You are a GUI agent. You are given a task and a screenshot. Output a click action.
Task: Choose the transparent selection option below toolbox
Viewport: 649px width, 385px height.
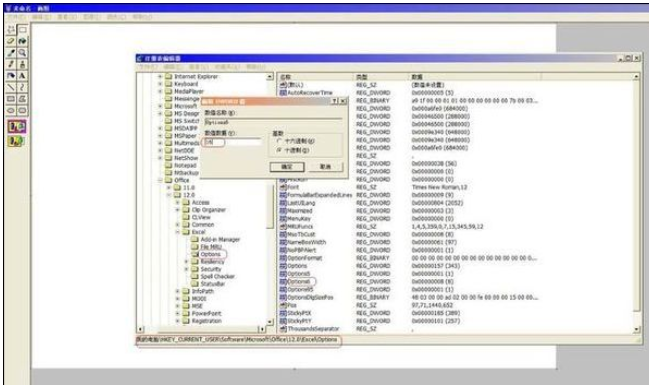click(17, 141)
